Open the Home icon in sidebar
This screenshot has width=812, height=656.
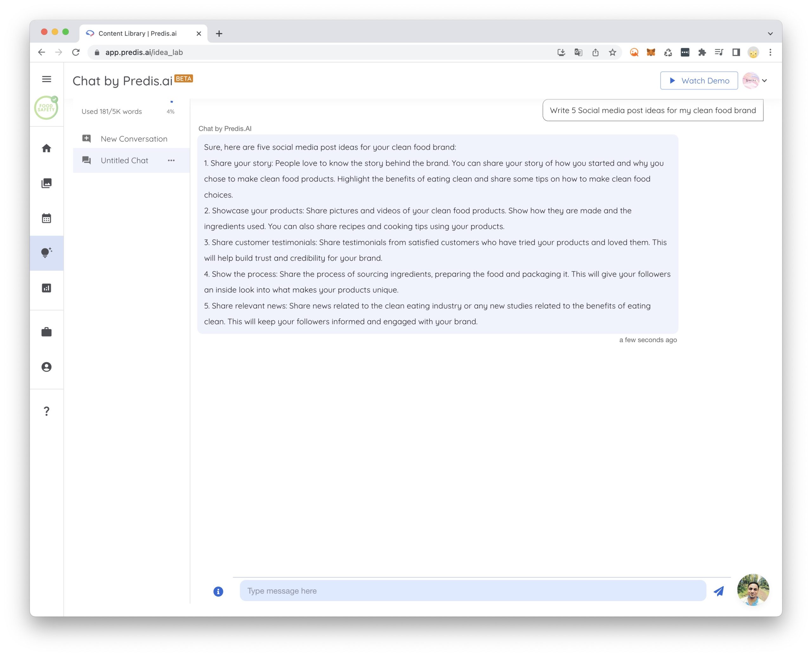46,148
